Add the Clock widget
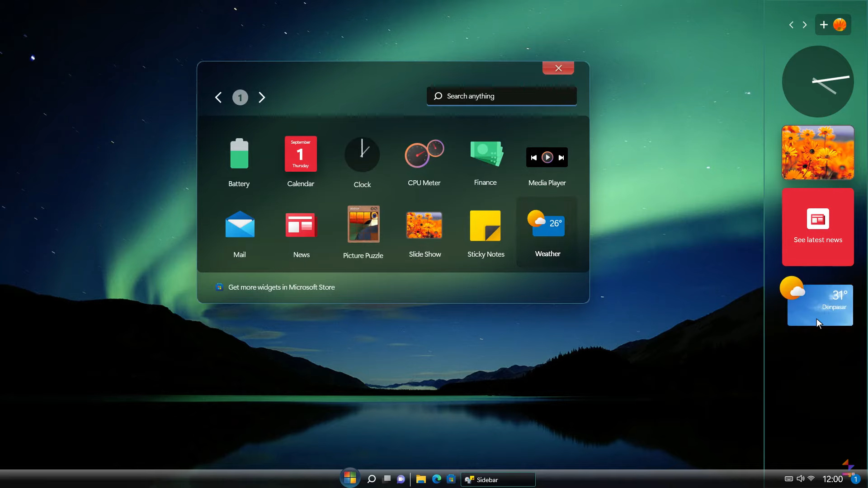 coord(362,155)
